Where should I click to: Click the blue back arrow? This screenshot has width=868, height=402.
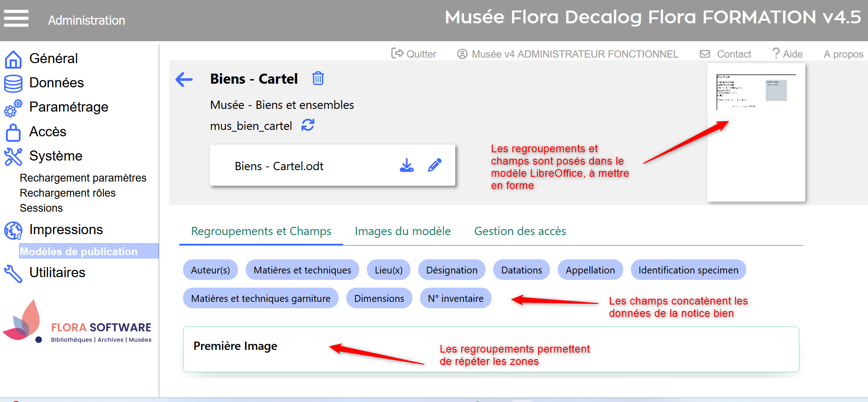[x=184, y=80]
